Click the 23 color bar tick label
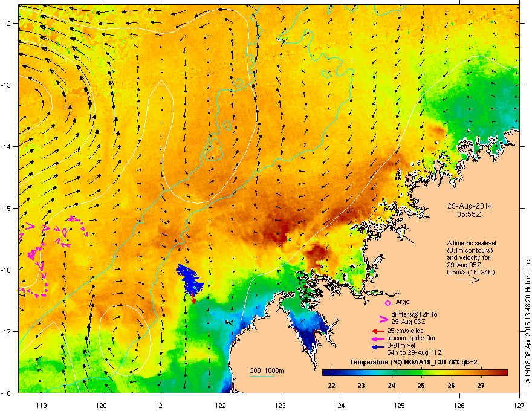This screenshot has height=411, width=532. (361, 386)
